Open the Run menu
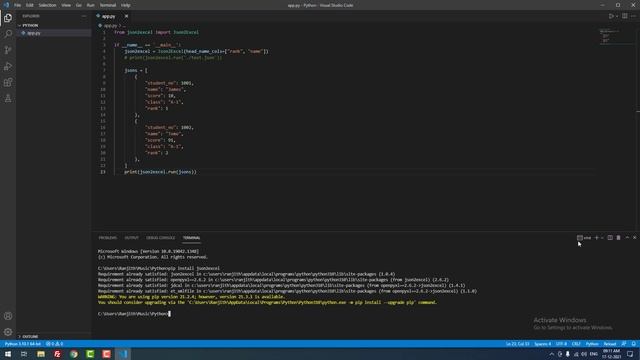 coord(91,5)
